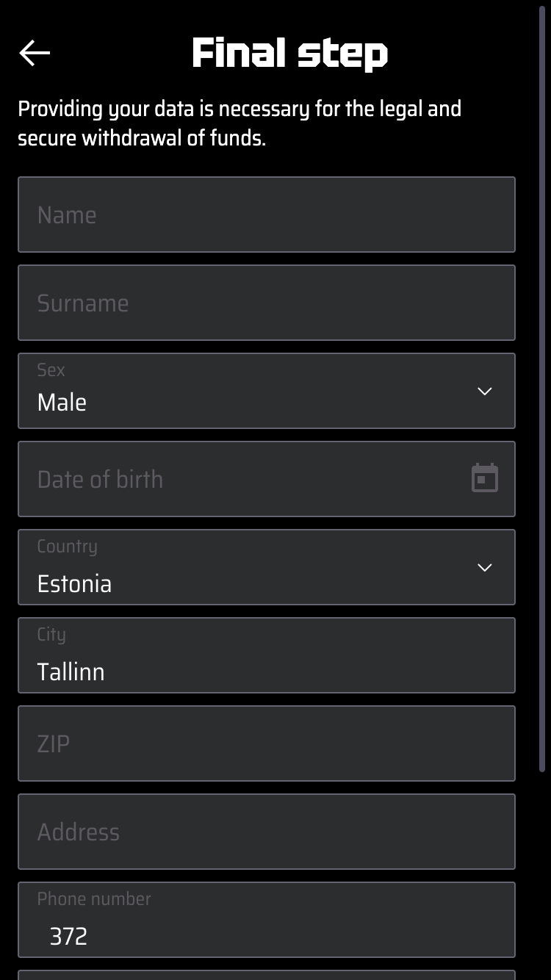This screenshot has height=980, width=551.
Task: Expand the Country dropdown chevron
Action: pyautogui.click(x=484, y=567)
